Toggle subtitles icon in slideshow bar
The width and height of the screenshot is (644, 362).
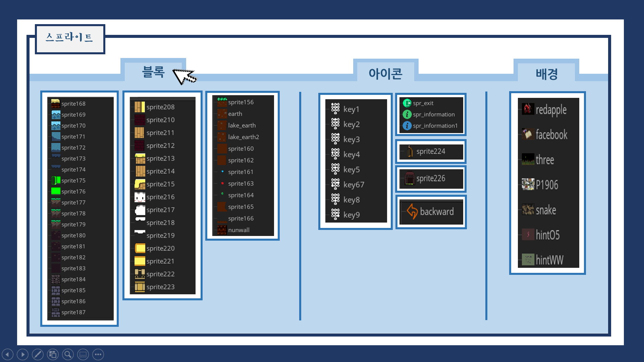pyautogui.click(x=83, y=354)
